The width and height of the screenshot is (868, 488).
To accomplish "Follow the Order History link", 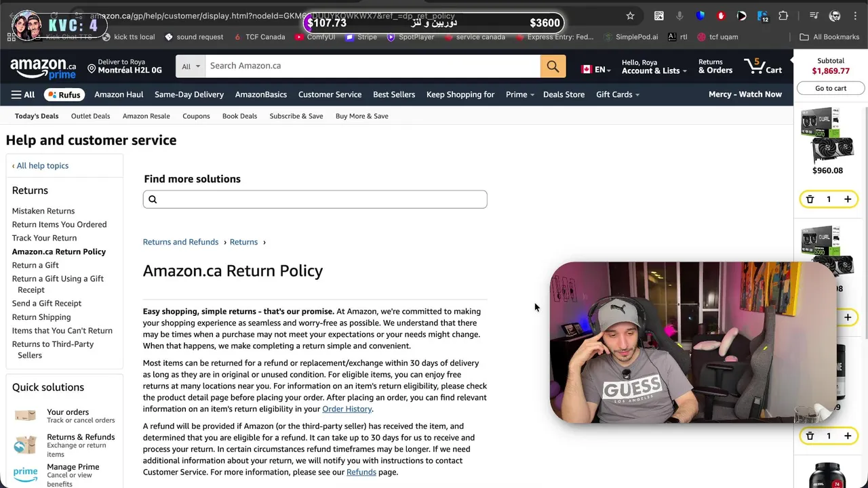I will tap(347, 409).
